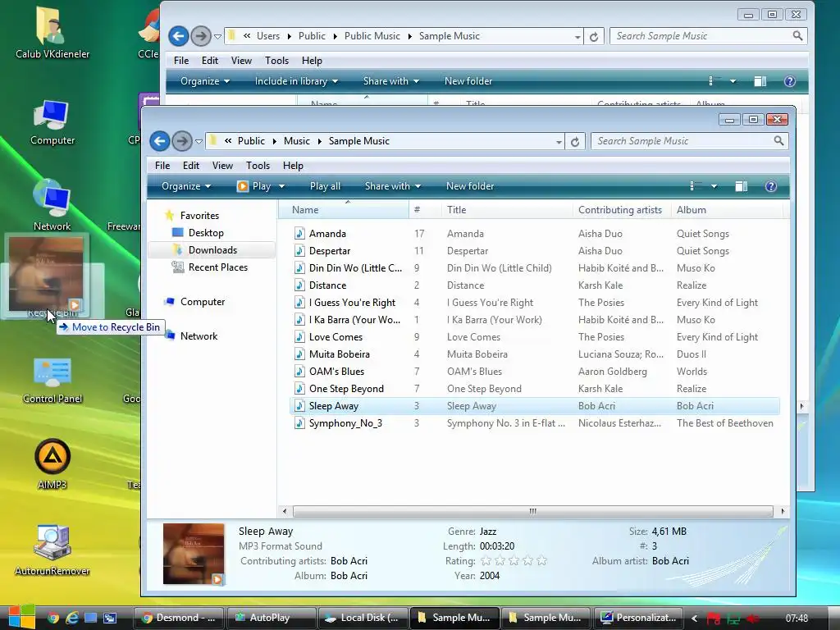Select OAM's Blues file
The image size is (840, 630).
pyautogui.click(x=336, y=372)
